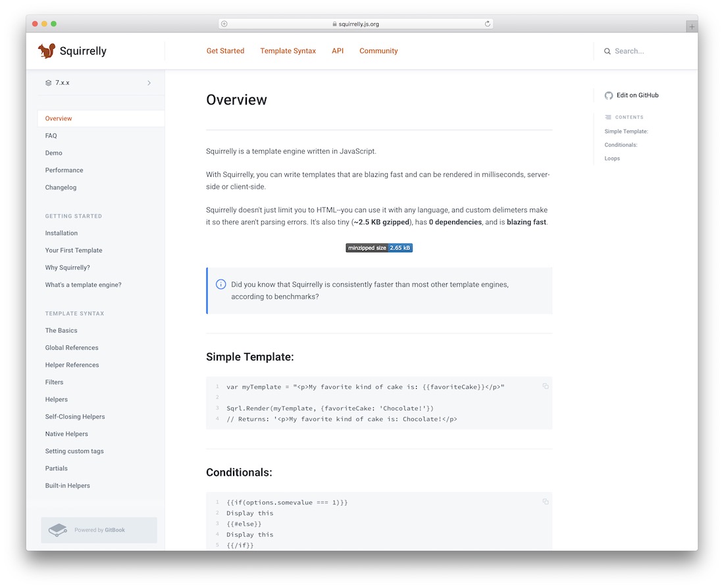This screenshot has height=588, width=724.
Task: Jump to Loops in contents
Action: (x=612, y=159)
